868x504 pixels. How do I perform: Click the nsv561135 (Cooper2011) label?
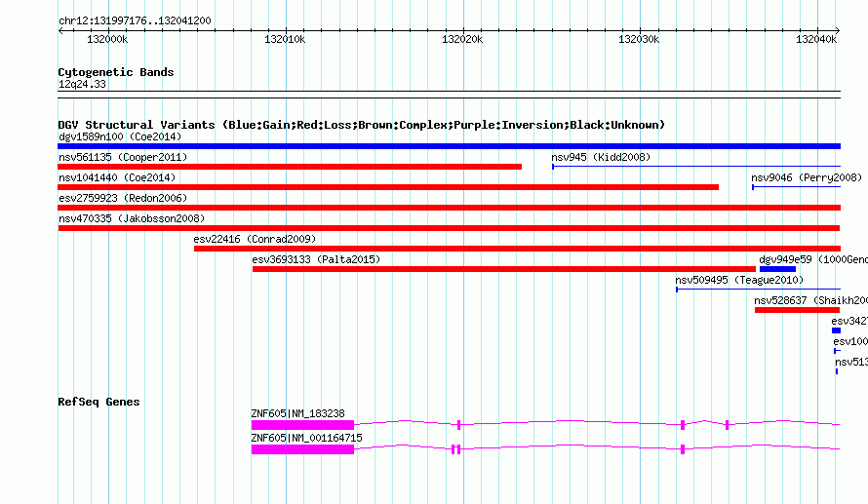point(123,157)
